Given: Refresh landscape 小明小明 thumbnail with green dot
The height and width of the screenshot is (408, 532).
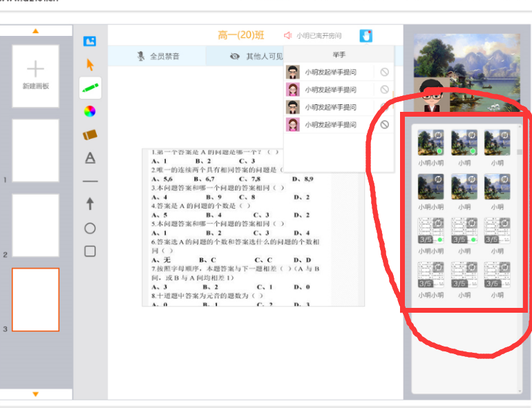Looking at the screenshot, I should (438, 135).
